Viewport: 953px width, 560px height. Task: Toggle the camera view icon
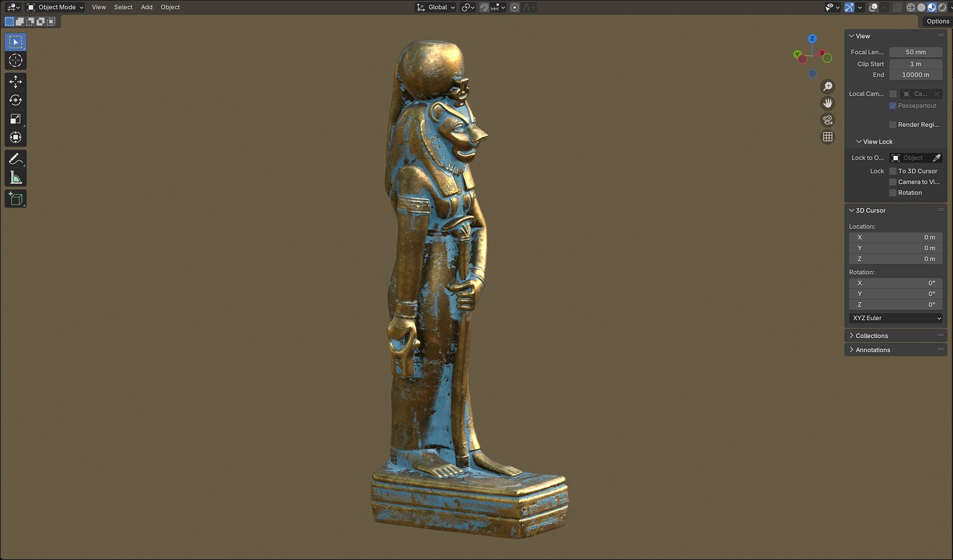[x=827, y=120]
